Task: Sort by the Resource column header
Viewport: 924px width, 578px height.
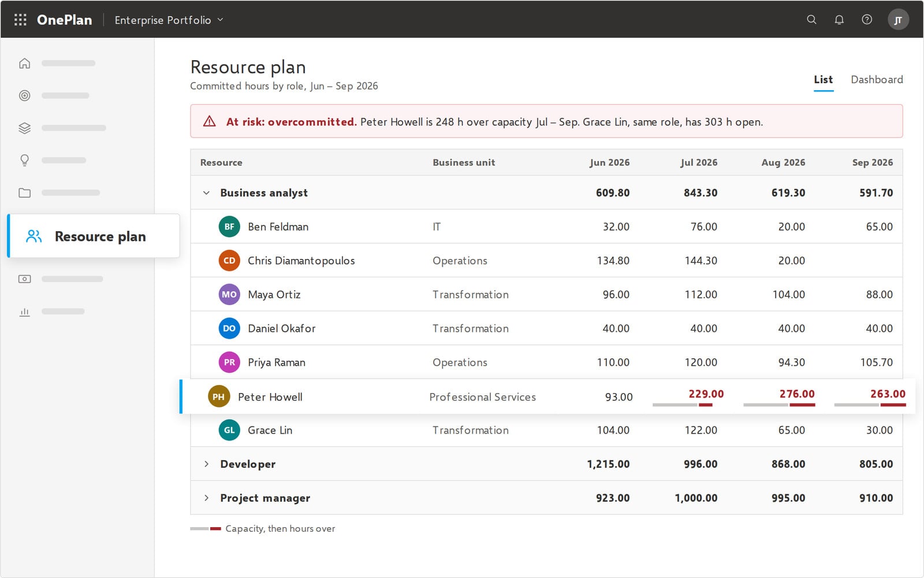Action: [221, 162]
